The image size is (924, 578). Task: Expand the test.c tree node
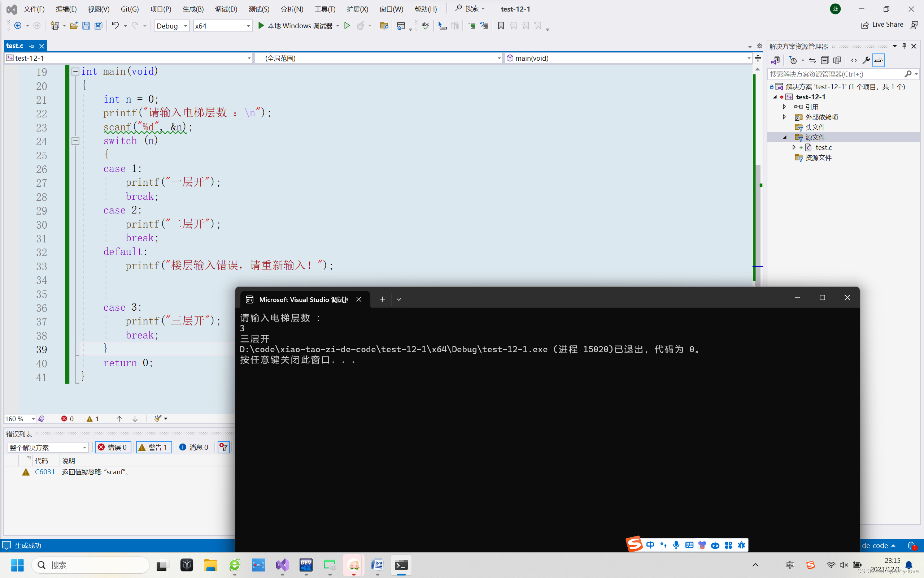(x=794, y=147)
